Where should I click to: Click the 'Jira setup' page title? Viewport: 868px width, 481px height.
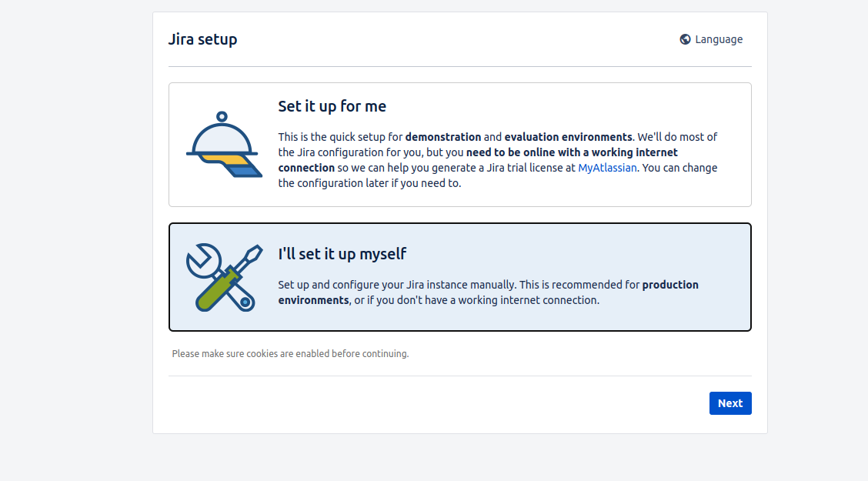tap(202, 40)
